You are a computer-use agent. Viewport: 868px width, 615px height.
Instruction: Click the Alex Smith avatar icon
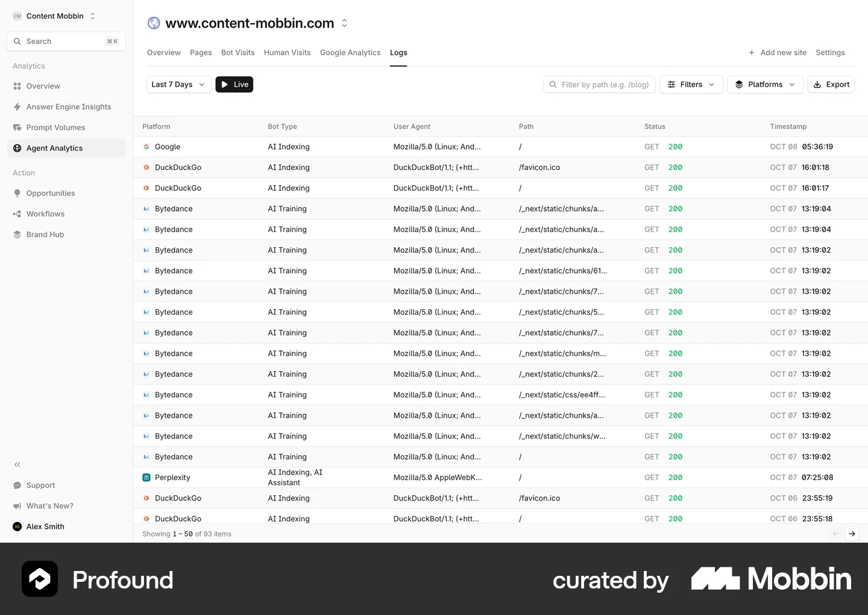pyautogui.click(x=17, y=526)
